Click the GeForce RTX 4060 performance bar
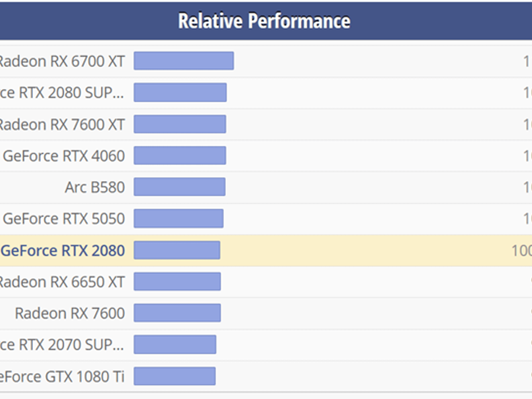The width and height of the screenshot is (532, 399). [180, 155]
